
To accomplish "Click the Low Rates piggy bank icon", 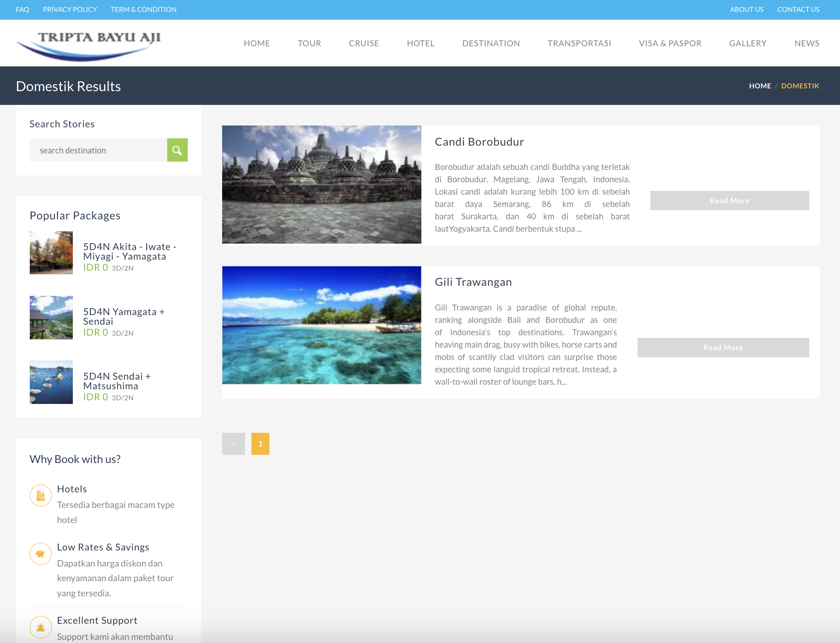I will (41, 554).
